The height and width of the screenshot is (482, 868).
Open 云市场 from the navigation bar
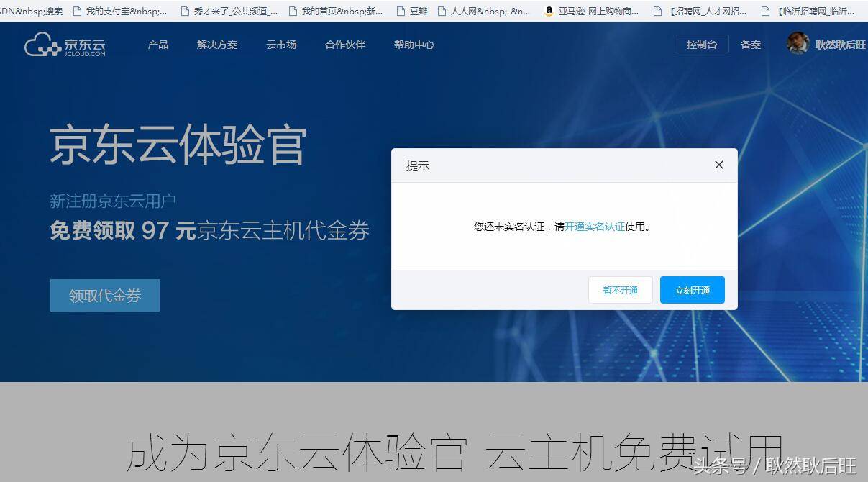click(x=280, y=45)
